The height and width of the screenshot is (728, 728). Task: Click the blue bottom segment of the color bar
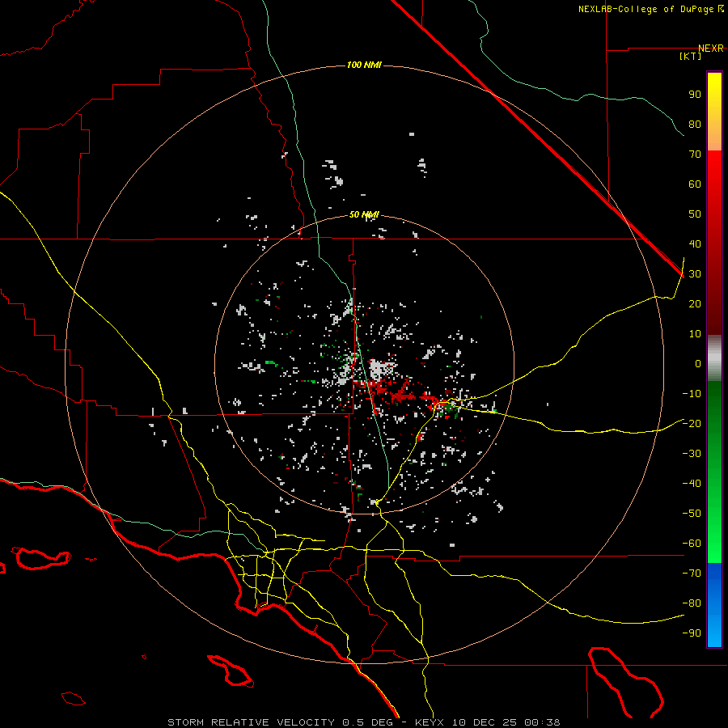[714, 605]
